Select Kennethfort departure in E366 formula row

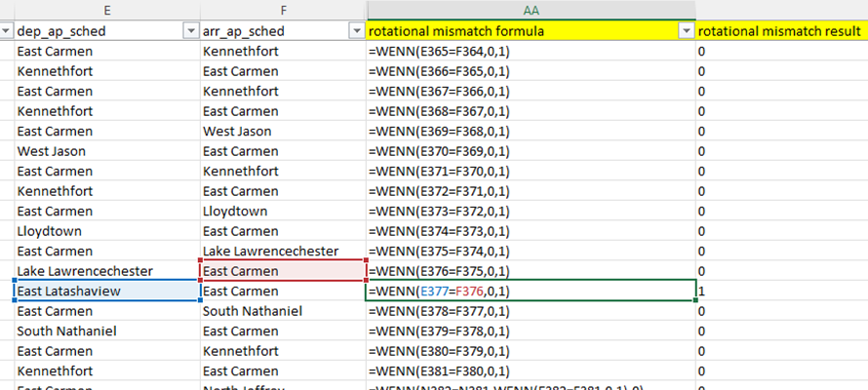pos(107,71)
